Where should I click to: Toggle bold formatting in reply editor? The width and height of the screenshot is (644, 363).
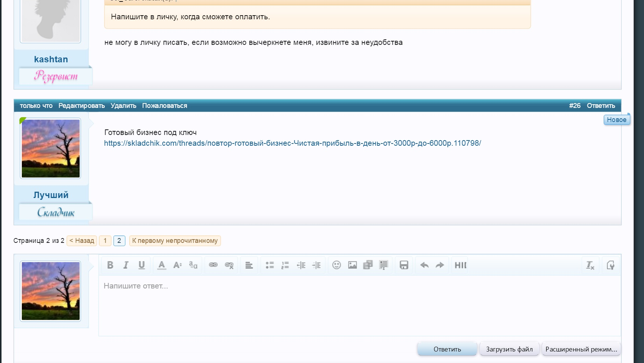click(x=110, y=265)
